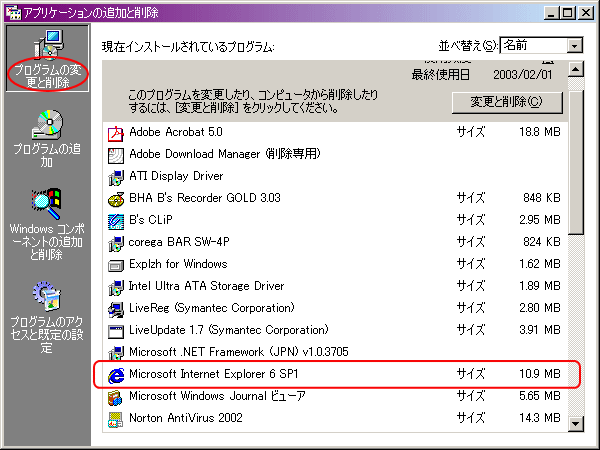Close the アプリケーションの追加と削除 window
This screenshot has height=450, width=600.
pyautogui.click(x=586, y=12)
